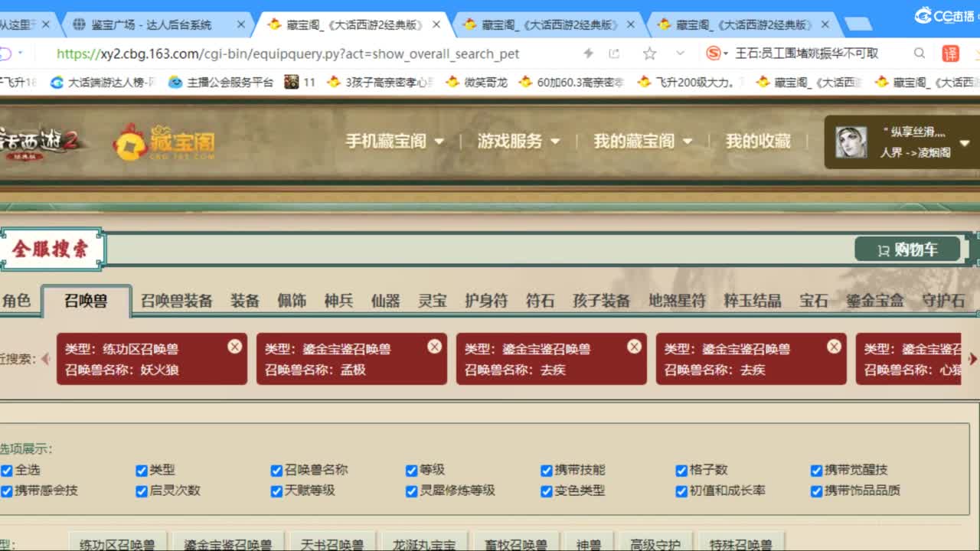Viewport: 980px width, 551px height.
Task: Toggle the 携带饰品品质 checkbox
Action: point(816,491)
